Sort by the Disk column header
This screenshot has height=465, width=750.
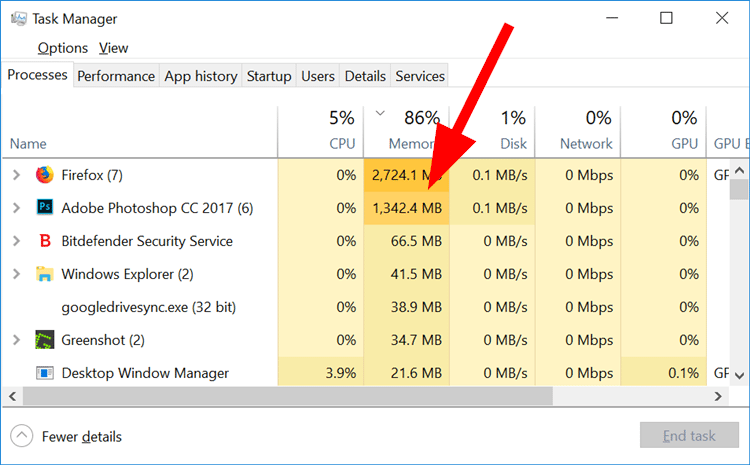coord(513,144)
